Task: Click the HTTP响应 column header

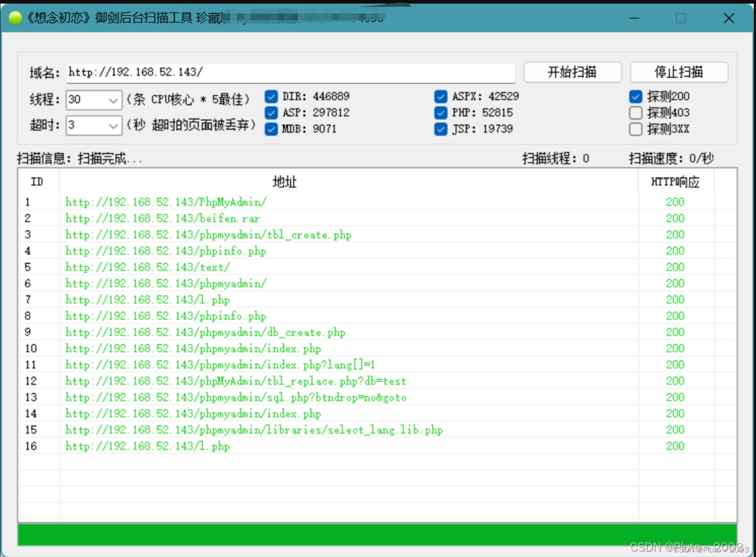Action: click(x=675, y=182)
